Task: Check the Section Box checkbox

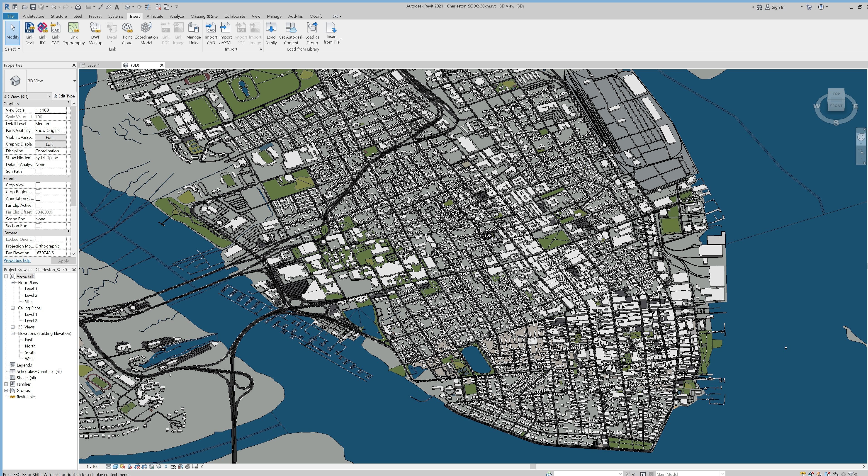Action: 38,225
